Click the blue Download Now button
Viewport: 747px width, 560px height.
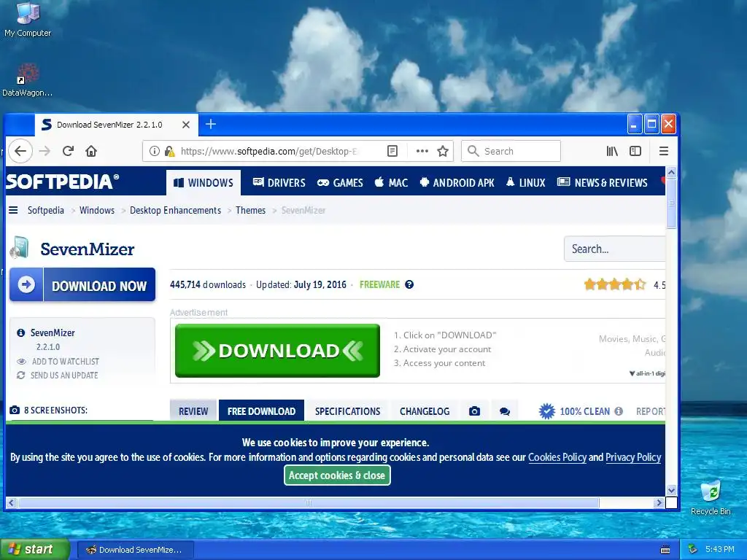click(82, 285)
